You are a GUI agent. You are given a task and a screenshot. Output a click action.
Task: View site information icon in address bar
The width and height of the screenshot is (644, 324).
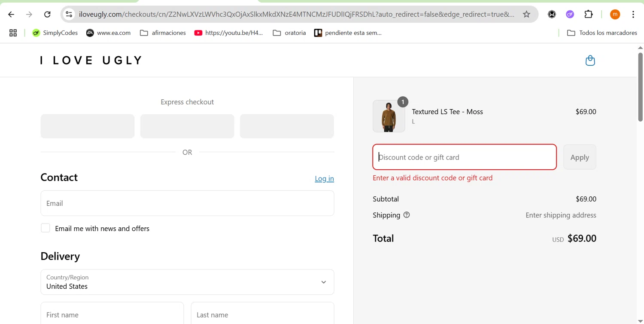click(69, 14)
